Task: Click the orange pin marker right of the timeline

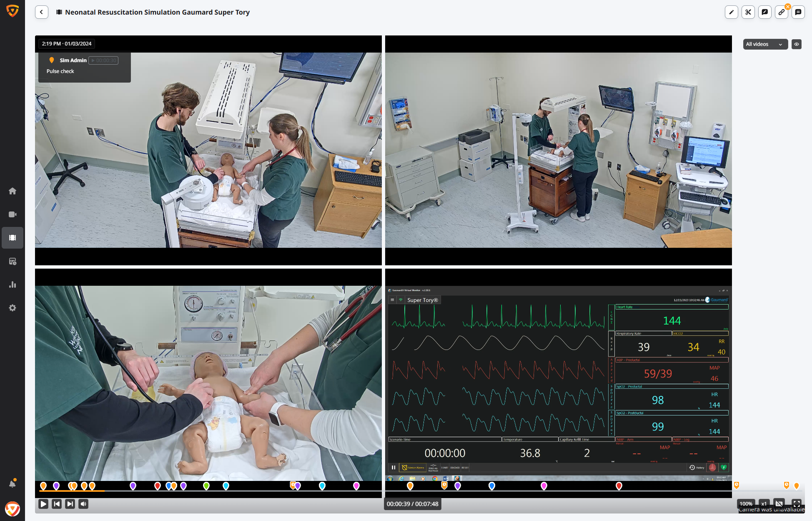Action: tap(797, 486)
